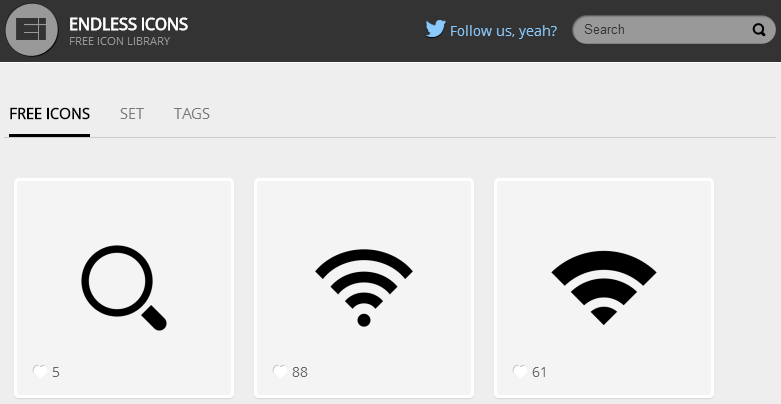Click the like count showing 88
781x404 pixels.
click(x=300, y=372)
